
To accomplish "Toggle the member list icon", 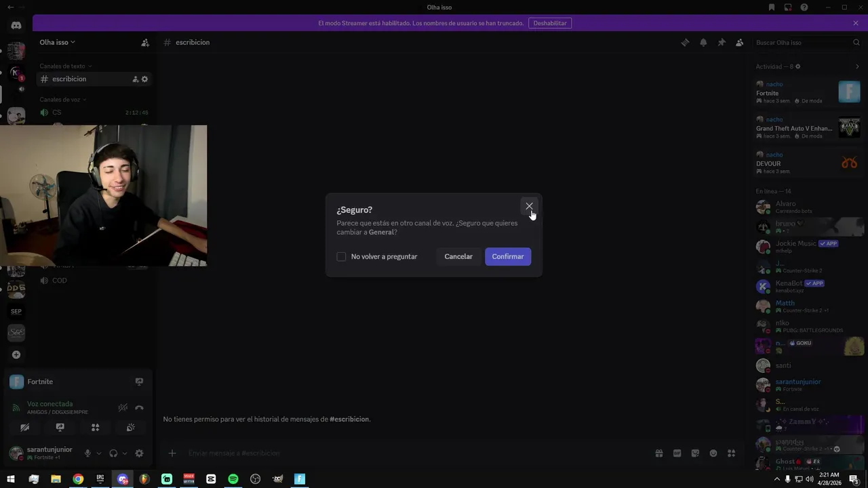I will (740, 42).
